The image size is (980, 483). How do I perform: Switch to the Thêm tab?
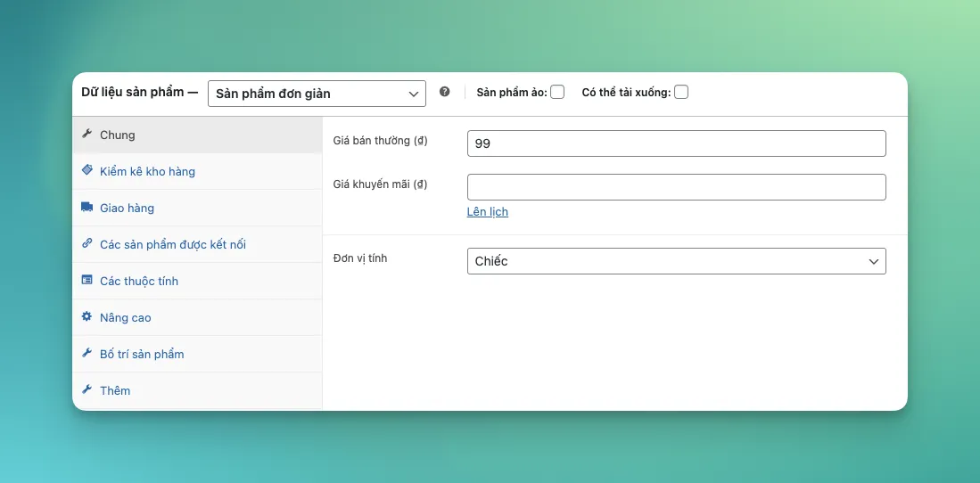[x=115, y=390]
